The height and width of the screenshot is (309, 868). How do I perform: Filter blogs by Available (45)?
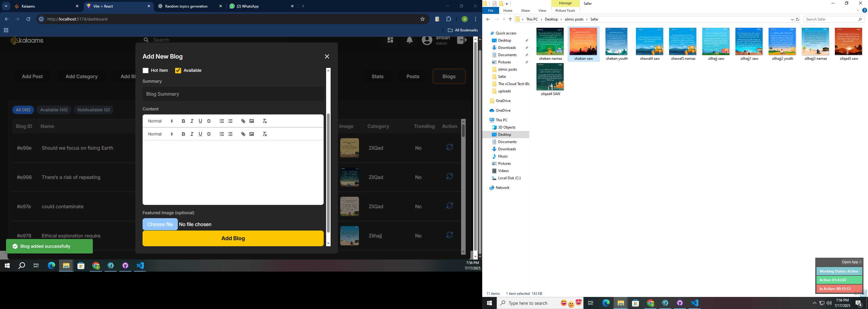point(54,110)
